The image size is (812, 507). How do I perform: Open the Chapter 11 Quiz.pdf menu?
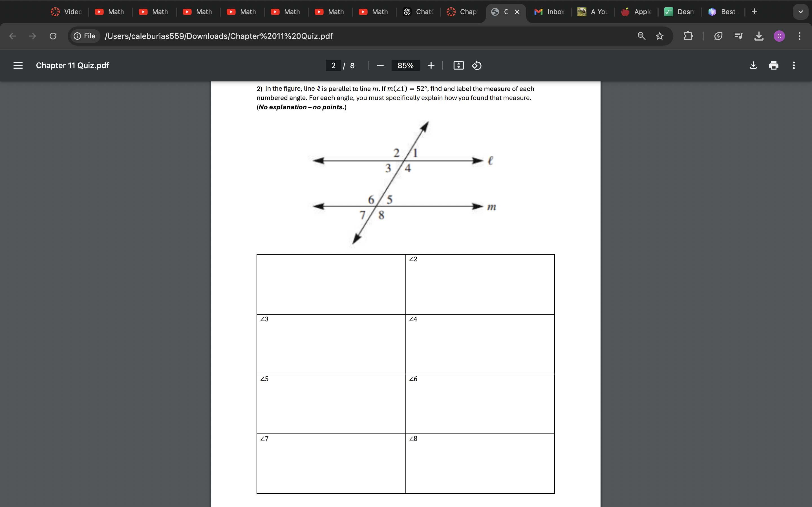click(x=17, y=65)
